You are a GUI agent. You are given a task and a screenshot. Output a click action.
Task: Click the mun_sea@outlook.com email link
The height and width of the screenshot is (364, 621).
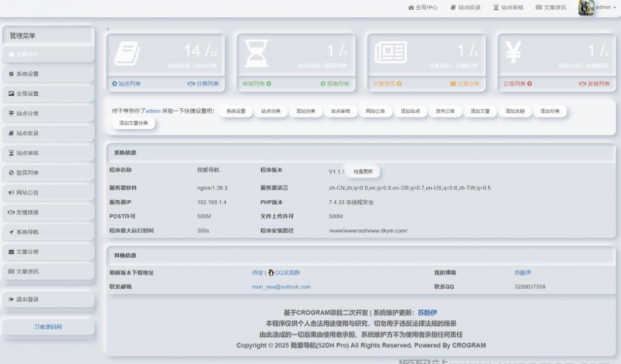tap(283, 286)
